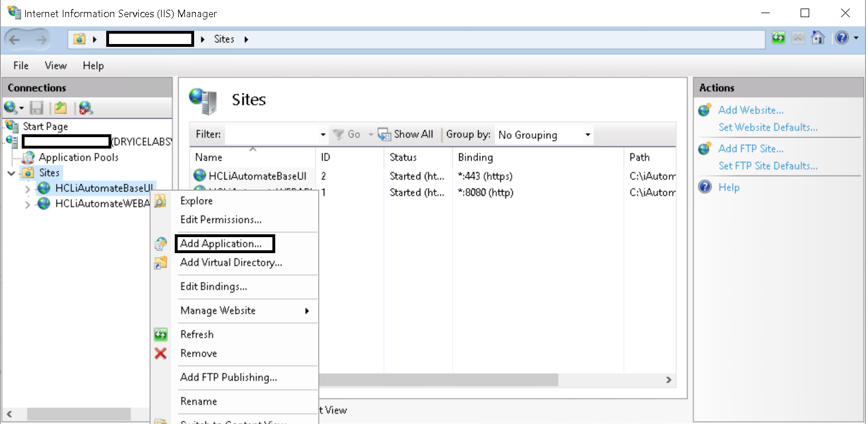868x424 pixels.
Task: Select Application Pools in the tree
Action: tap(78, 157)
